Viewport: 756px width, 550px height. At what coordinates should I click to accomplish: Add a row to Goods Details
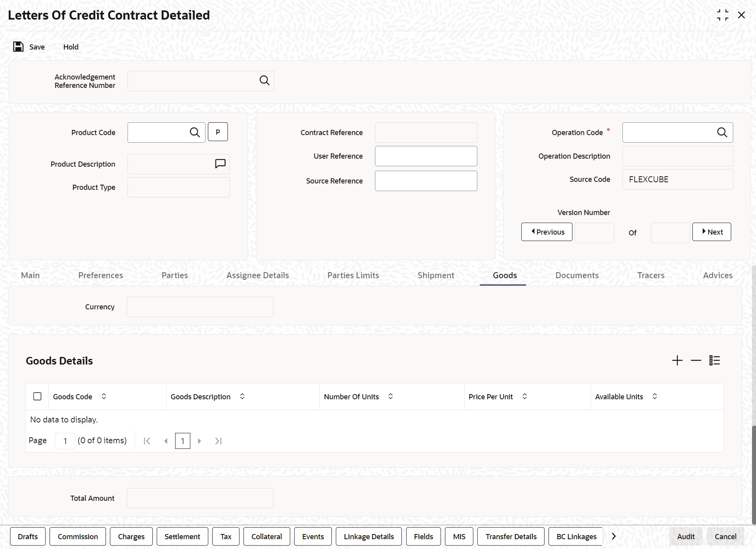click(x=677, y=361)
